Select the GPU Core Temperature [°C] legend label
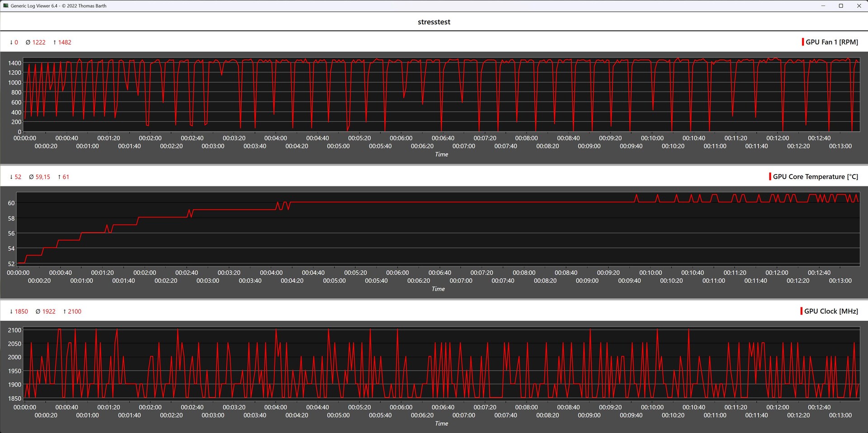Viewport: 868px width, 433px height. coord(815,176)
